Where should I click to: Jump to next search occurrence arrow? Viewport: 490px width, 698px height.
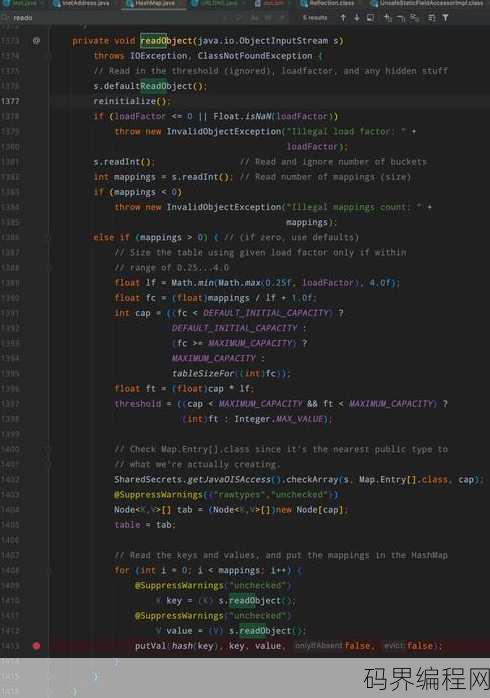(356, 18)
